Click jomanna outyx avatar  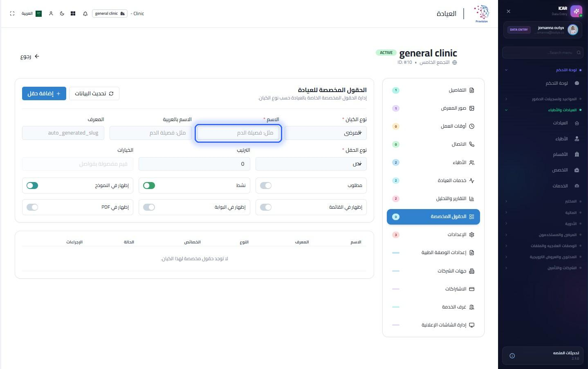click(x=573, y=29)
